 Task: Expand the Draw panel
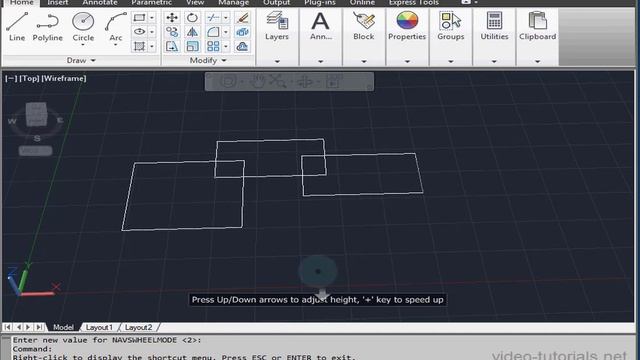point(81,60)
